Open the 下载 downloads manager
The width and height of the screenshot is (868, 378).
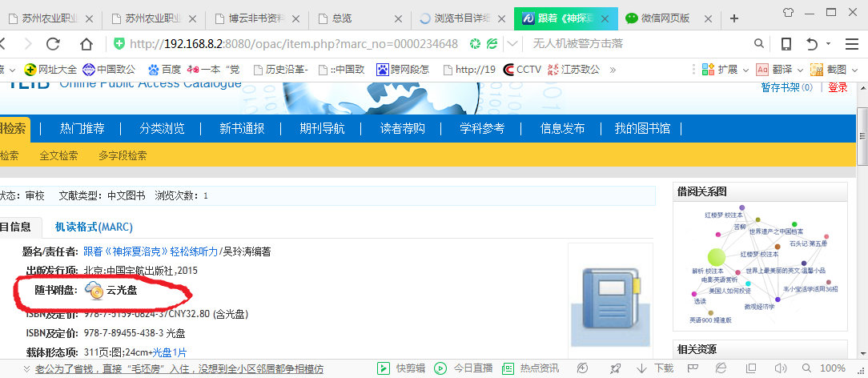click(x=656, y=368)
